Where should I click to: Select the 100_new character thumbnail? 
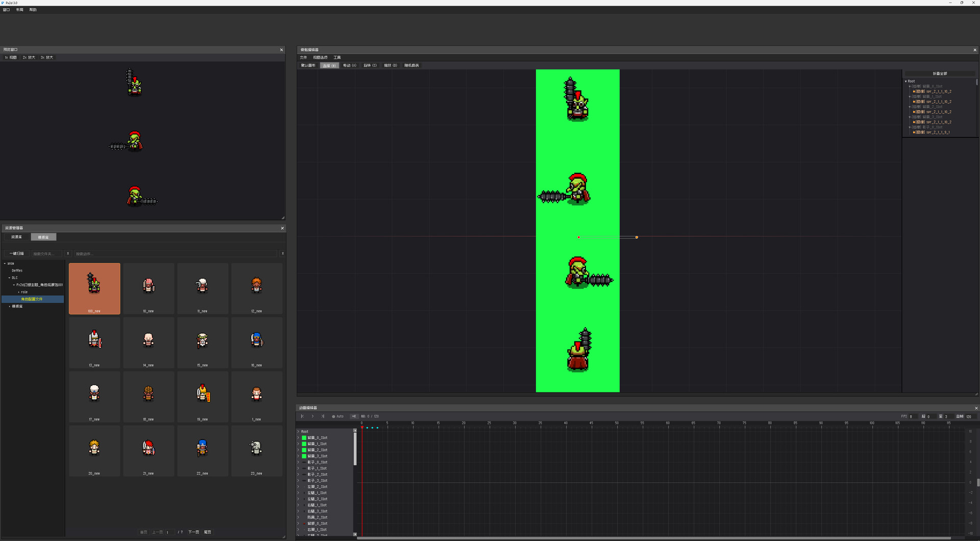point(94,288)
